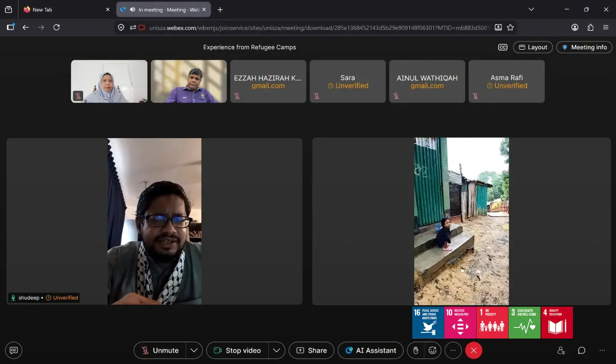Viewport: 616px width, 364px height.
Task: Select the Asma Rafi participant tile
Action: click(x=506, y=81)
